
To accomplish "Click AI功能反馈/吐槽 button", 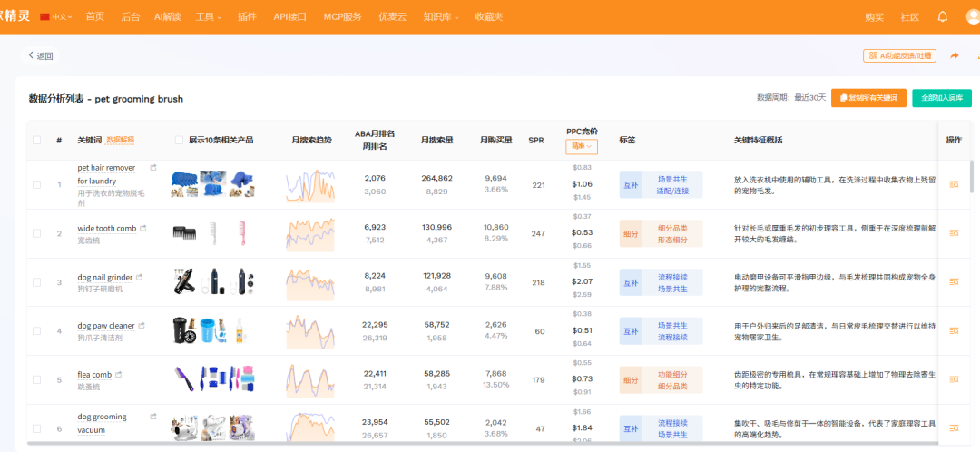I will point(899,55).
